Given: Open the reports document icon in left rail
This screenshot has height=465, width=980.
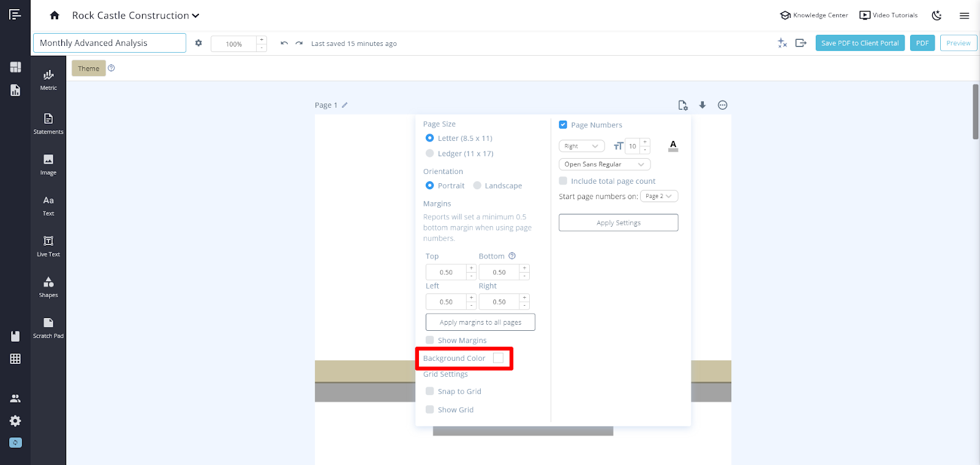Looking at the screenshot, I should (15, 90).
